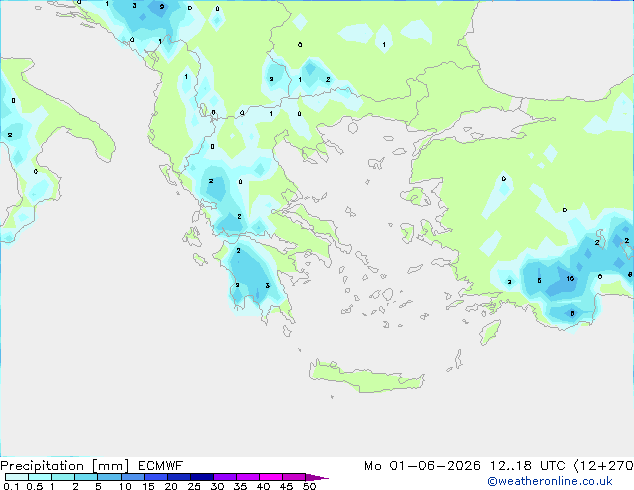Select the 5–10 mm legend color swatch
Screen dimensions: 634x490
click(109, 477)
